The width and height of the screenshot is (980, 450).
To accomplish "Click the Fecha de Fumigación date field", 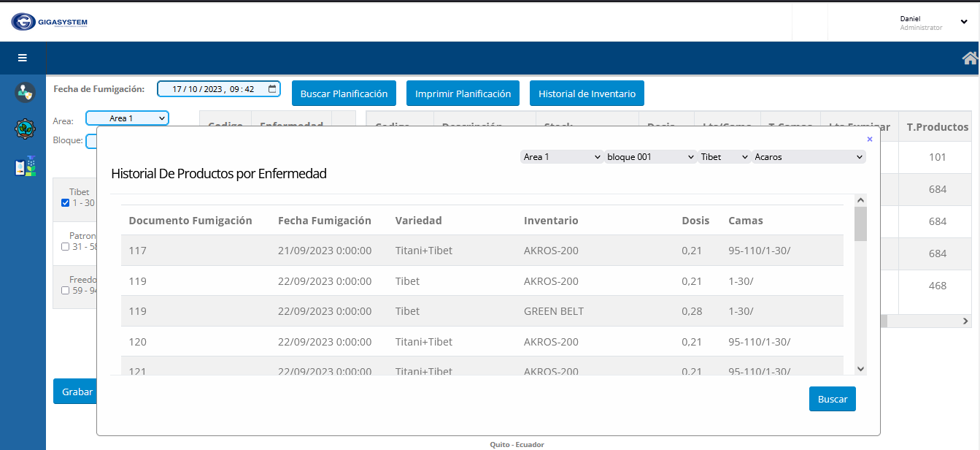I will tap(212, 89).
